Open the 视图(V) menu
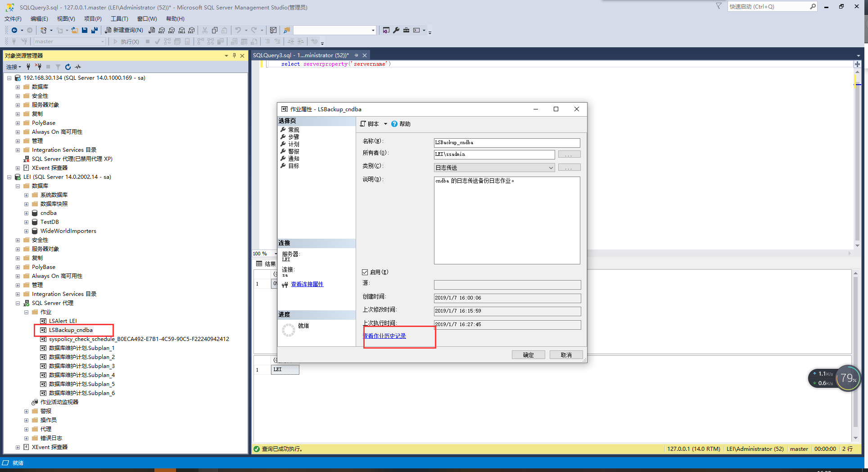 coord(66,19)
